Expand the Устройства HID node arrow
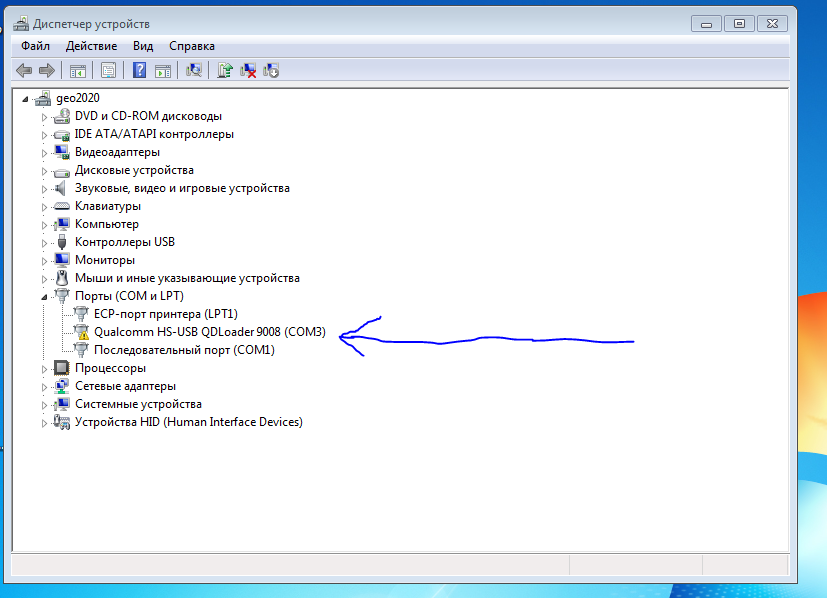 pyautogui.click(x=44, y=422)
